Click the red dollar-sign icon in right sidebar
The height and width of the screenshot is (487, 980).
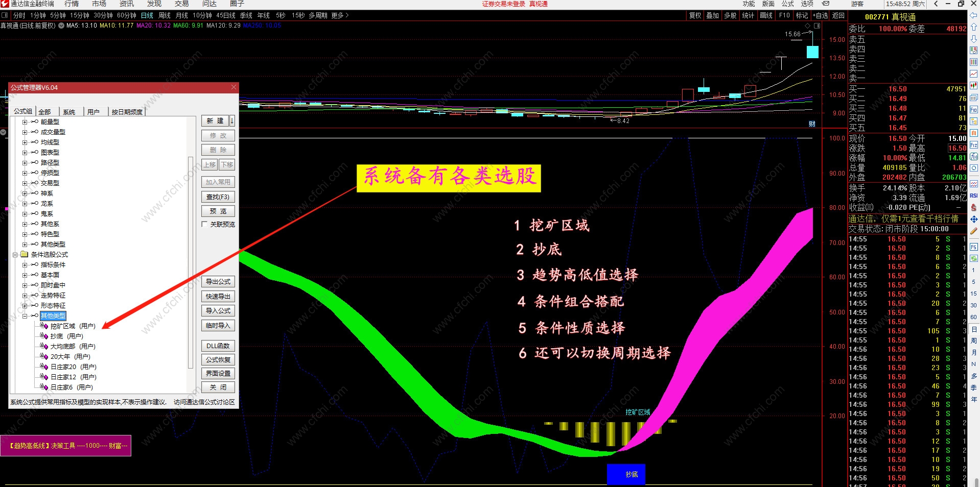(x=974, y=207)
